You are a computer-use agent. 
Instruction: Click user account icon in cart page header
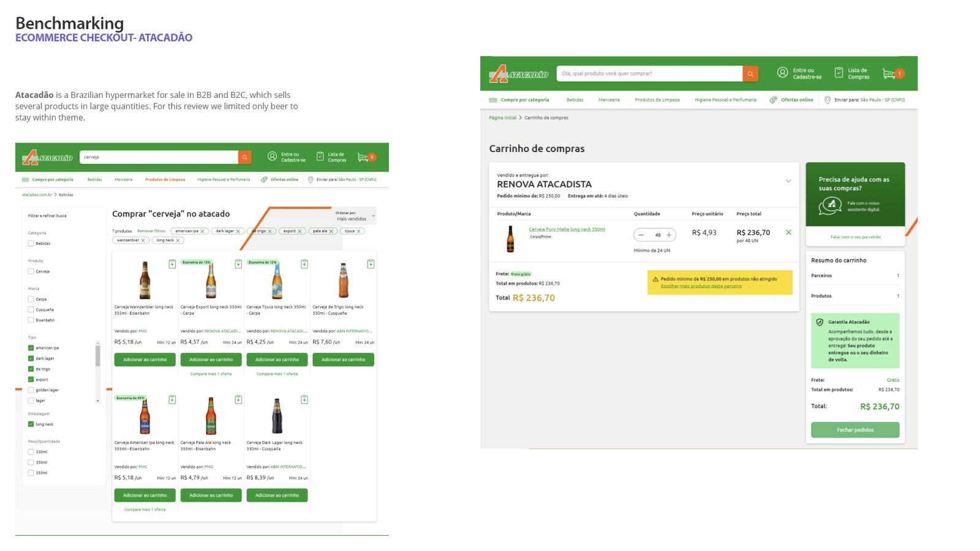[782, 73]
